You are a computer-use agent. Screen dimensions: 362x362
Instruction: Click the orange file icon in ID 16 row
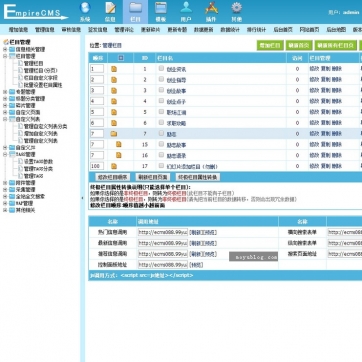(x=119, y=155)
